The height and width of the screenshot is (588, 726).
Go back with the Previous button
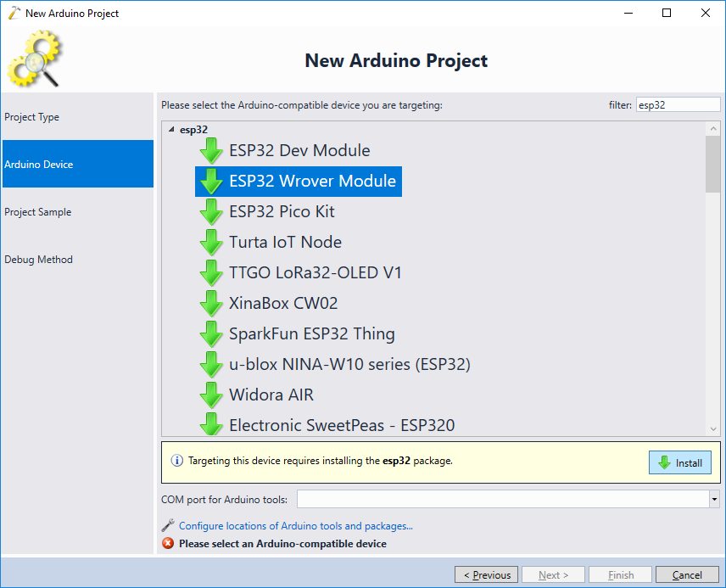tap(486, 574)
